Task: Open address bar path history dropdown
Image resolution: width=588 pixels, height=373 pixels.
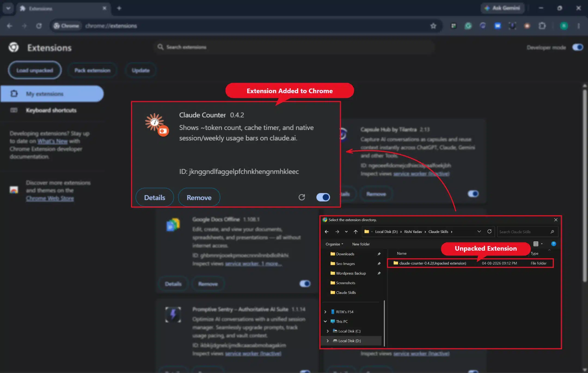Action: pyautogui.click(x=479, y=232)
